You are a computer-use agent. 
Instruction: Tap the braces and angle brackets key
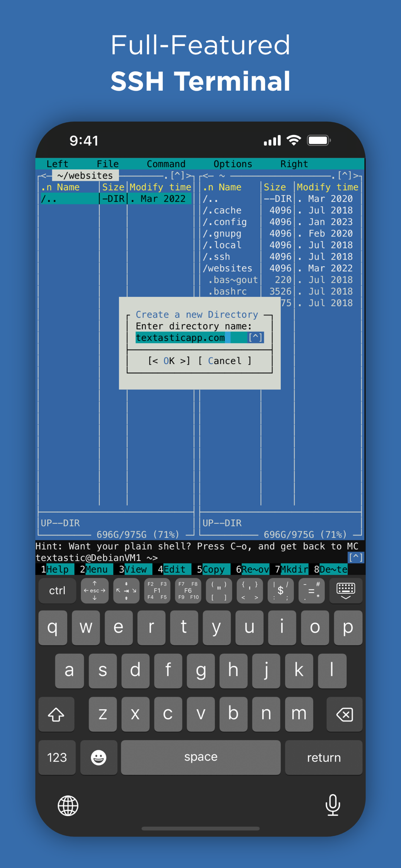[x=250, y=591]
